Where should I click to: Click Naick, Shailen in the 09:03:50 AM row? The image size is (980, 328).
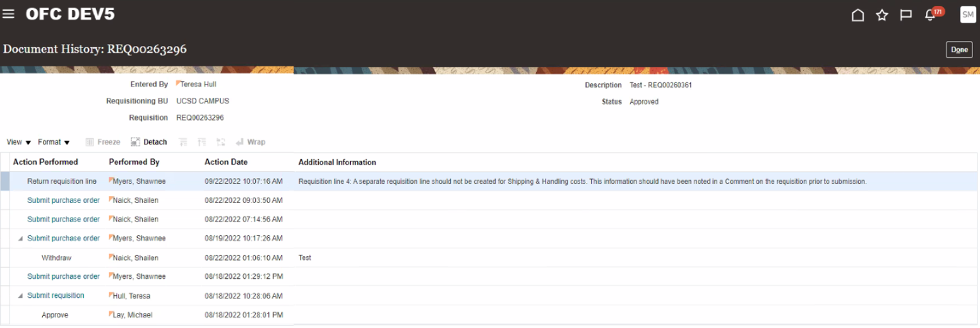[x=135, y=201]
